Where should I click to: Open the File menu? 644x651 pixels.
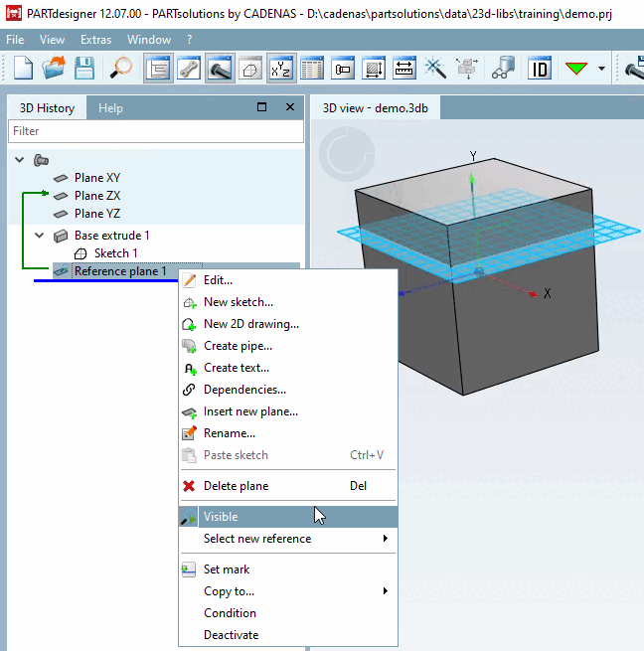click(x=15, y=40)
